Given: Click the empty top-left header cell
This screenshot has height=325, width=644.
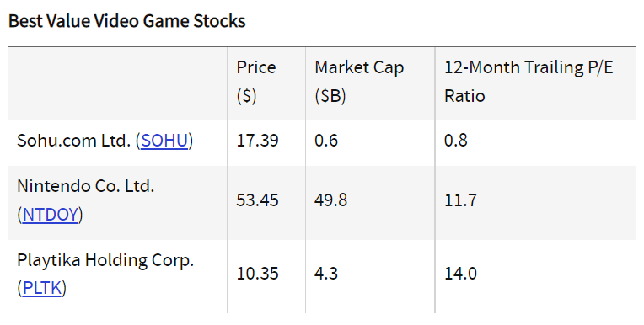Looking at the screenshot, I should pyautogui.click(x=117, y=83).
